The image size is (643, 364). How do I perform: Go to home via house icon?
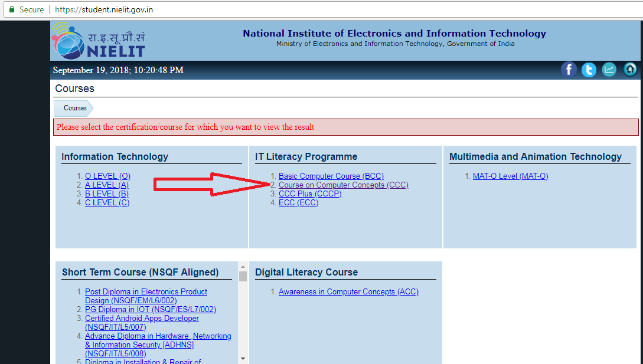pos(630,70)
